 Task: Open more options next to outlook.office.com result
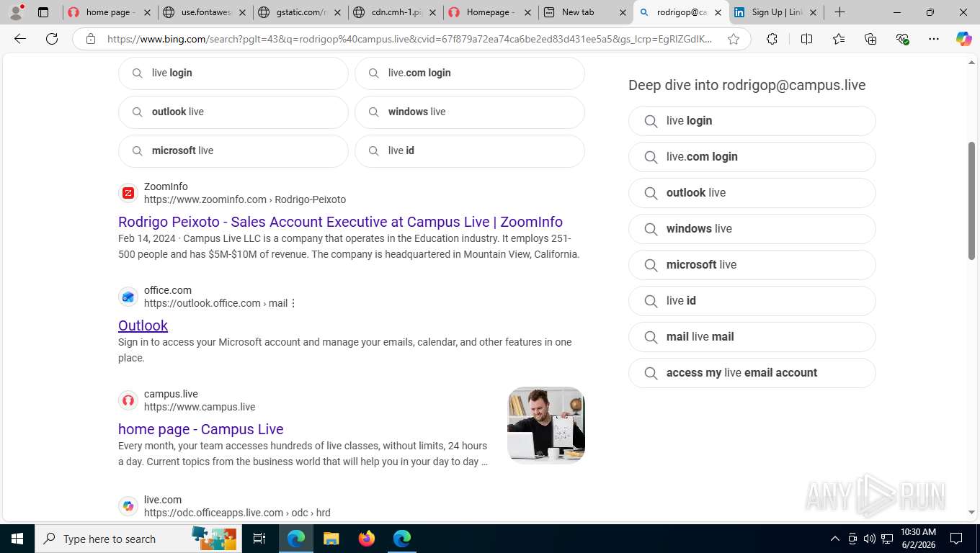click(293, 303)
